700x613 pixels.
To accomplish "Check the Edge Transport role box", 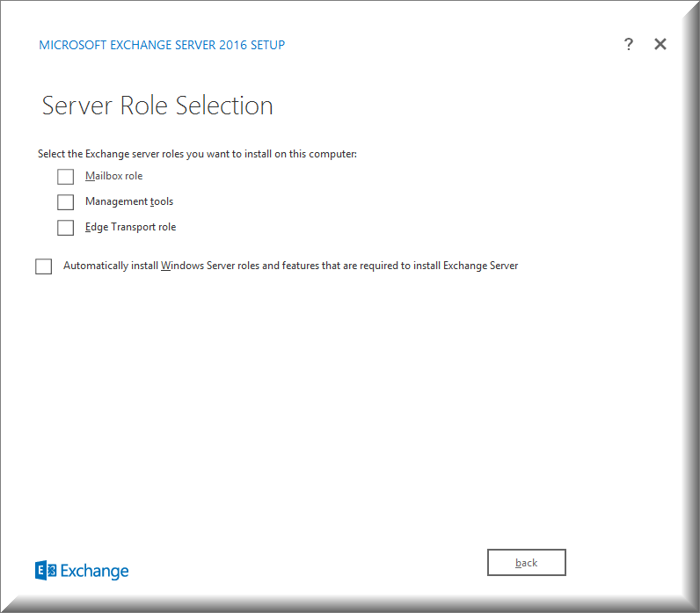I will (65, 228).
